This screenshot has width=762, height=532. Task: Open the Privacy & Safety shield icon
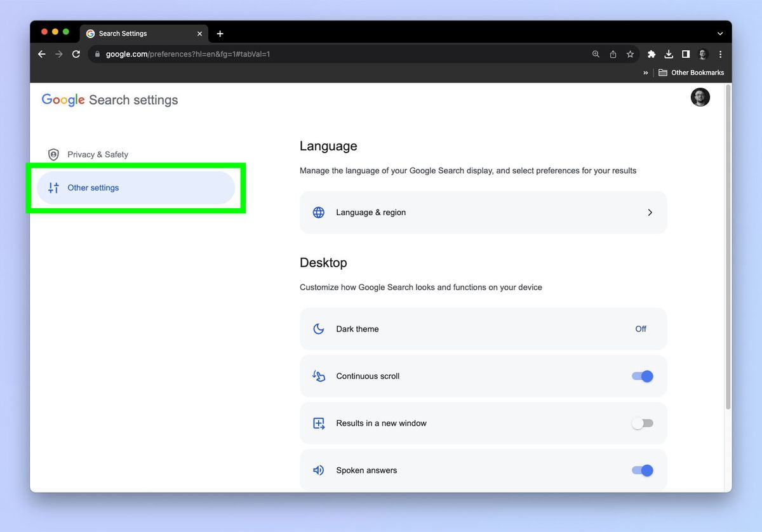point(53,154)
